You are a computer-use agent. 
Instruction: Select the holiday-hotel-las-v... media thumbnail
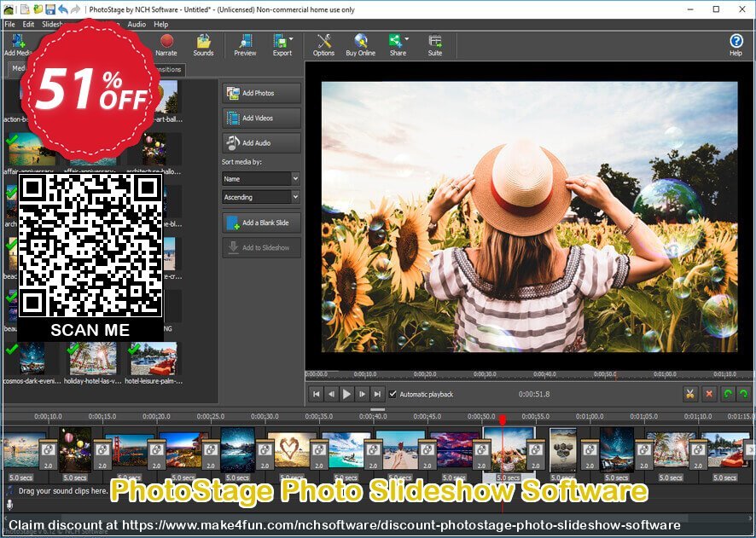pyautogui.click(x=92, y=359)
